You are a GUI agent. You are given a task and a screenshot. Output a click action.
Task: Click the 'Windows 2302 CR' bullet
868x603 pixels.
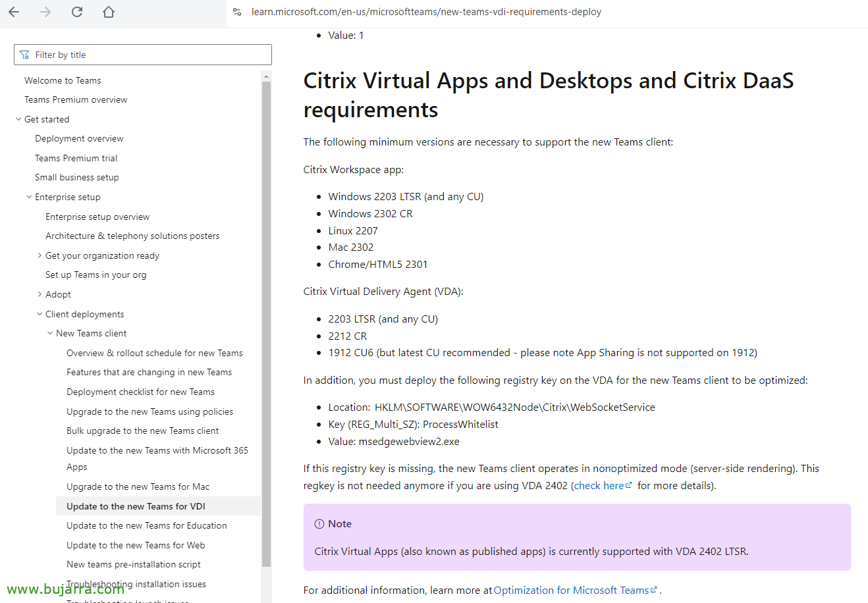[x=370, y=213]
